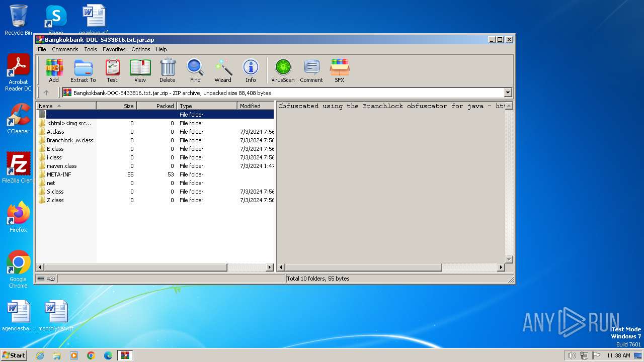Click the clock showing 11:38 AM
Viewport: 644px width, 362px height.
(618, 355)
